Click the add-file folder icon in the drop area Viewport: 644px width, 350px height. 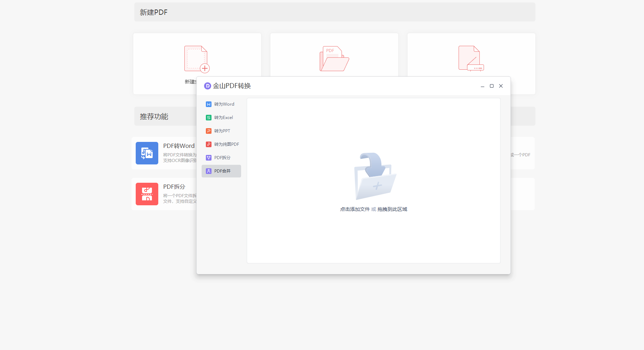[x=375, y=176]
